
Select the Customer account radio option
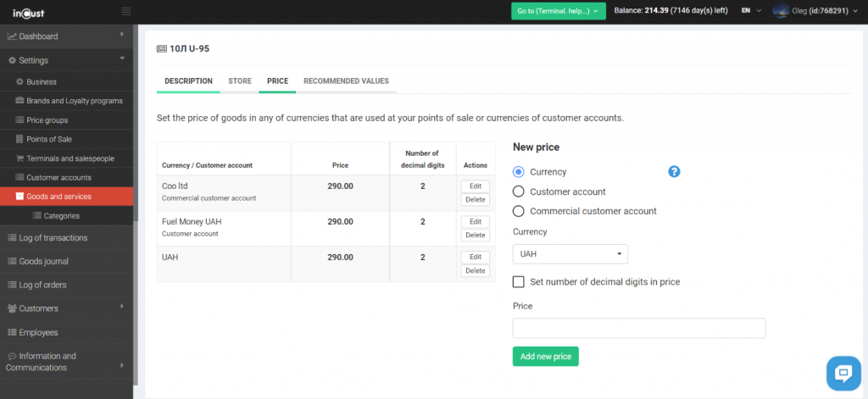point(519,191)
